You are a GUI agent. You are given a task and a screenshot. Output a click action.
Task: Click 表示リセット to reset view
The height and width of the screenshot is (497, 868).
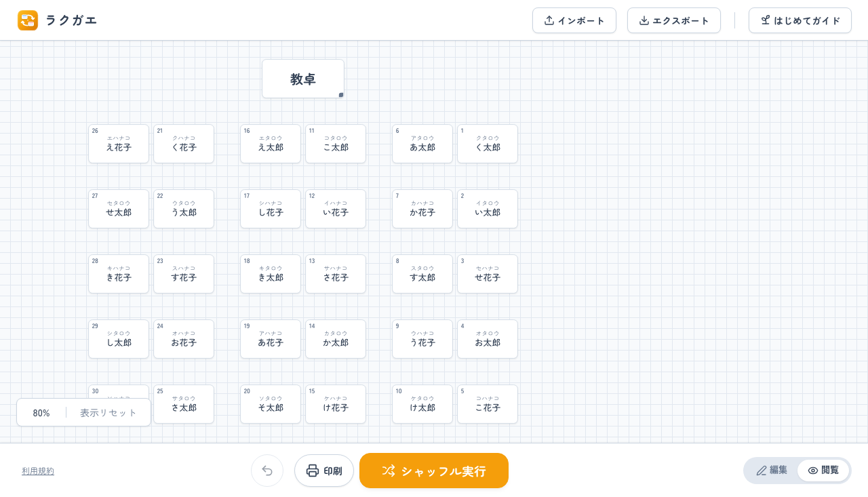(108, 412)
